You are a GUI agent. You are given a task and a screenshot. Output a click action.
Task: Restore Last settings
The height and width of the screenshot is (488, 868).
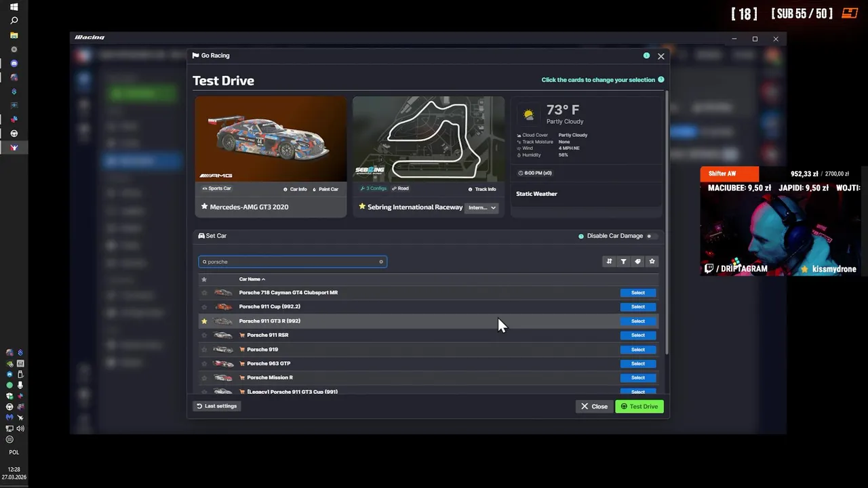click(x=217, y=406)
